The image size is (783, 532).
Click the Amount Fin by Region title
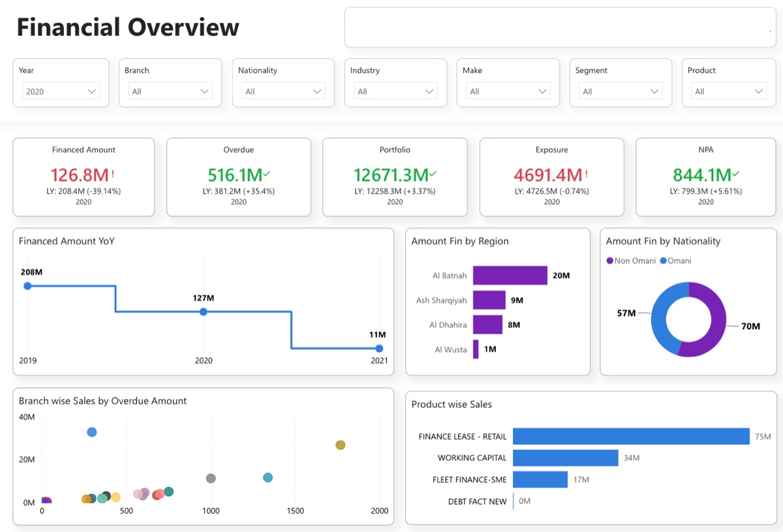pos(460,241)
